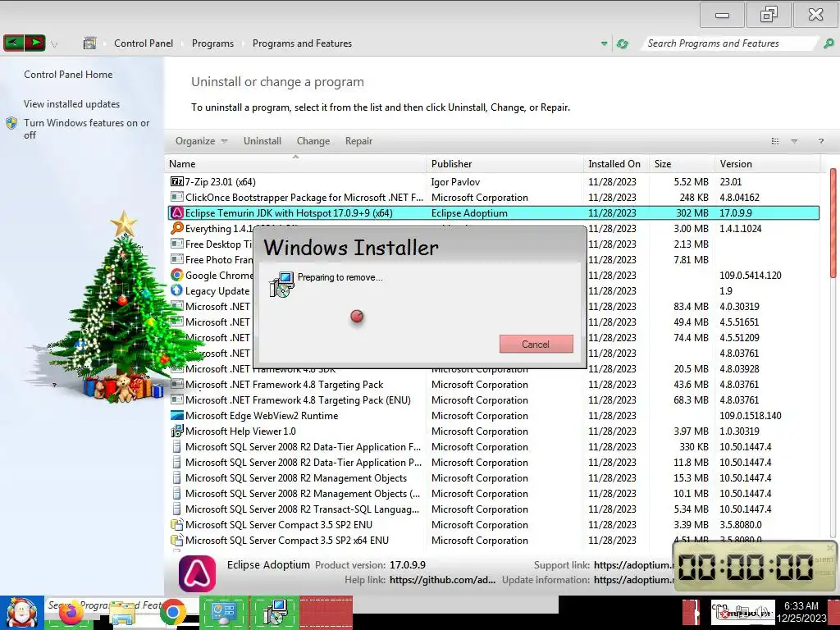Click the Microsoft Help Viewer 1.0 icon
This screenshot has width=840, height=630.
point(177,431)
